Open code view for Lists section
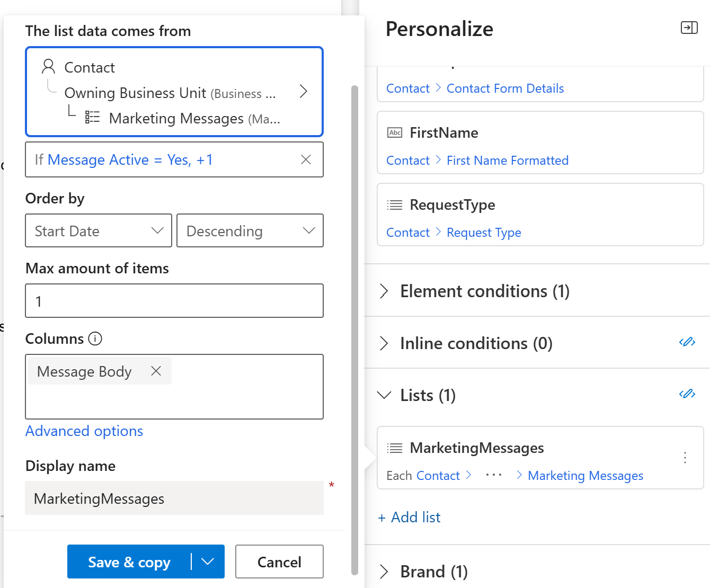 point(687,394)
